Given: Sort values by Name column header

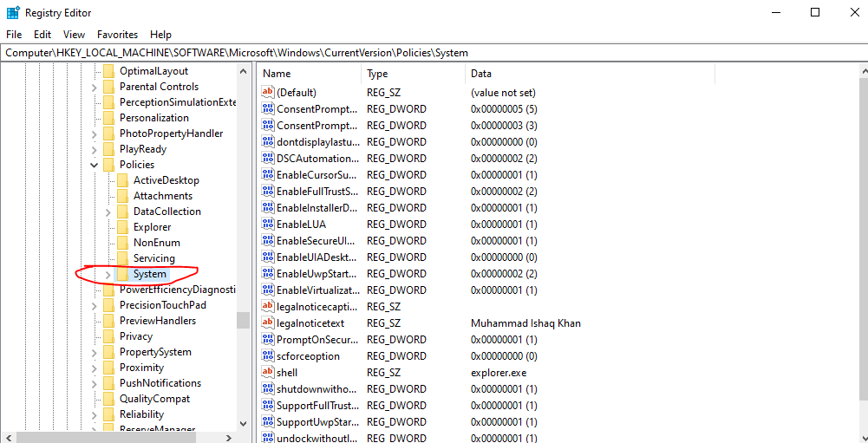Looking at the screenshot, I should tap(310, 73).
